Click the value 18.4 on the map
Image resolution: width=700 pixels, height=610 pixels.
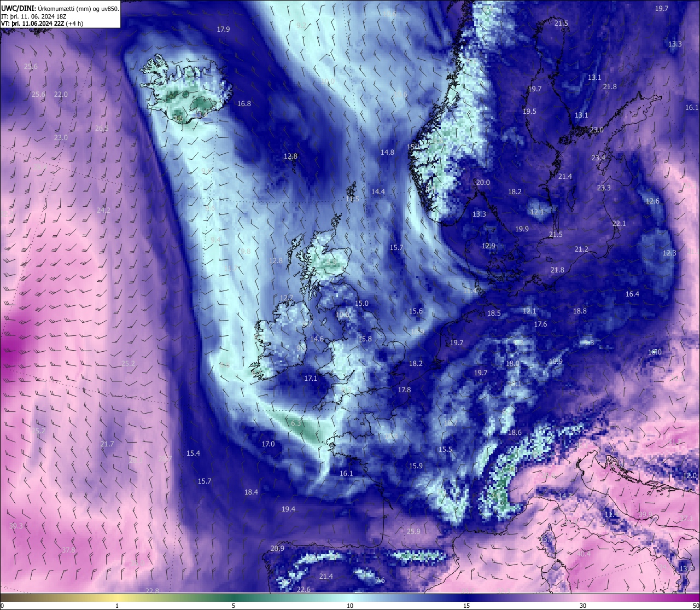tap(251, 492)
